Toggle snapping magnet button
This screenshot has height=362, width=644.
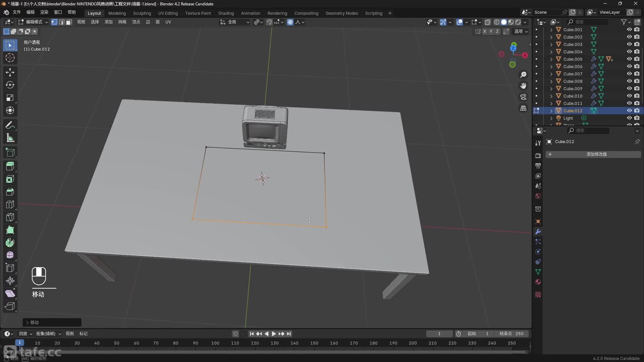click(269, 22)
